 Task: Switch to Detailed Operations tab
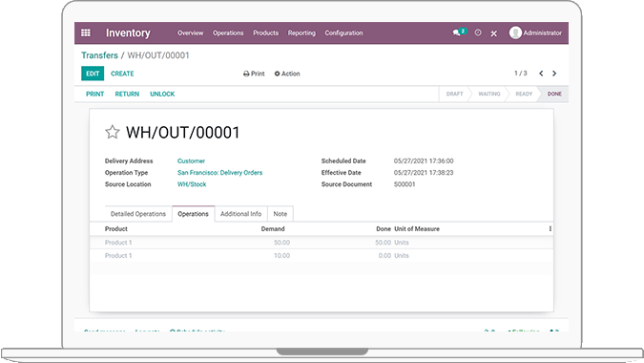click(138, 214)
